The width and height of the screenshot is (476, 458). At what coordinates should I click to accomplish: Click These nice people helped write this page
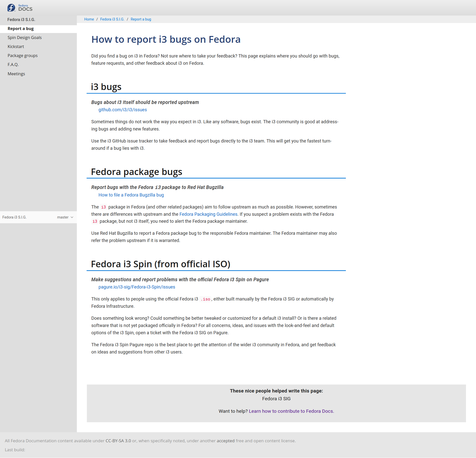click(x=276, y=391)
